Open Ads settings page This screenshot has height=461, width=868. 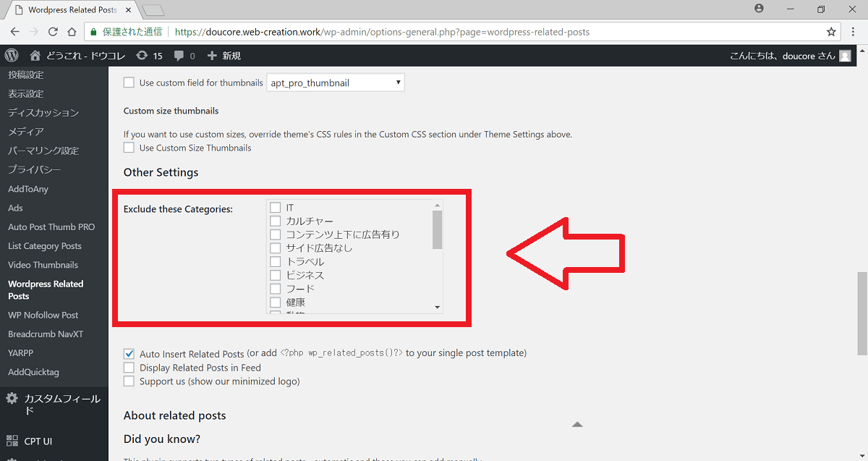(x=15, y=208)
